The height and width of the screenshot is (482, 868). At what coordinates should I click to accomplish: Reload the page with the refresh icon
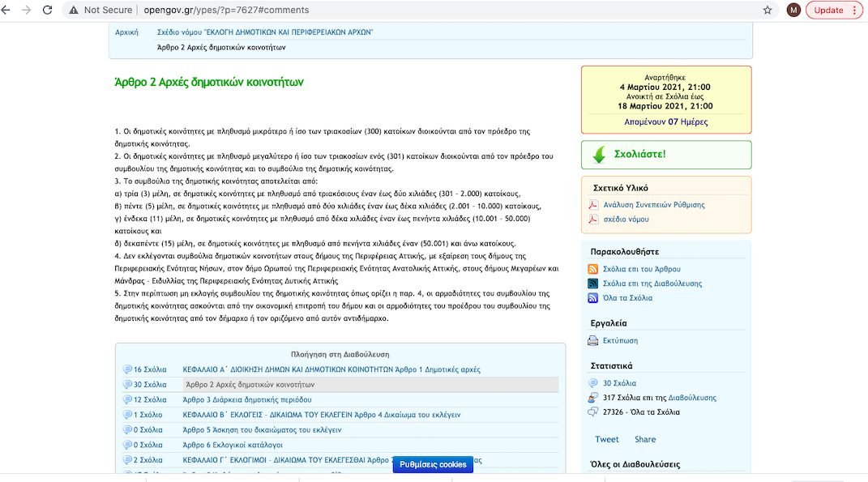click(48, 10)
